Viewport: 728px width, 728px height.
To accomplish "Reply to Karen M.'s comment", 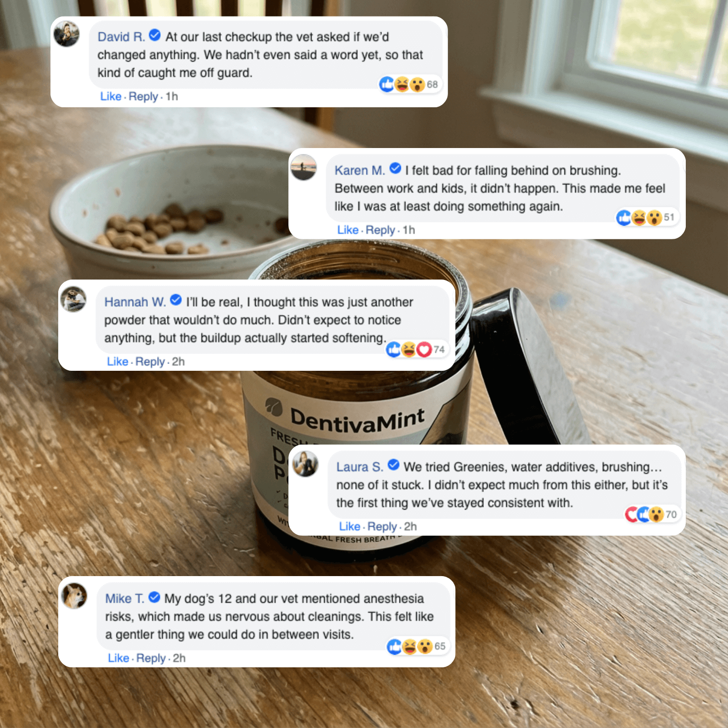I will (380, 230).
